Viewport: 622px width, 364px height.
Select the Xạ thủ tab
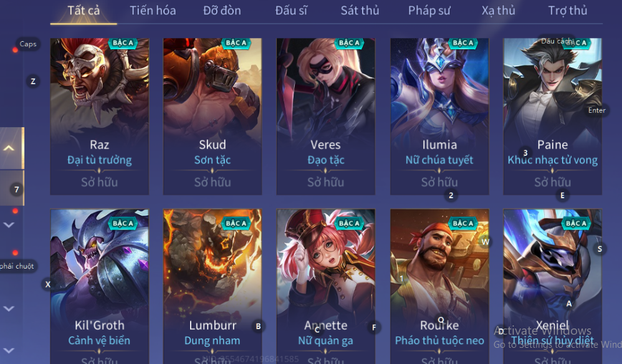498,11
